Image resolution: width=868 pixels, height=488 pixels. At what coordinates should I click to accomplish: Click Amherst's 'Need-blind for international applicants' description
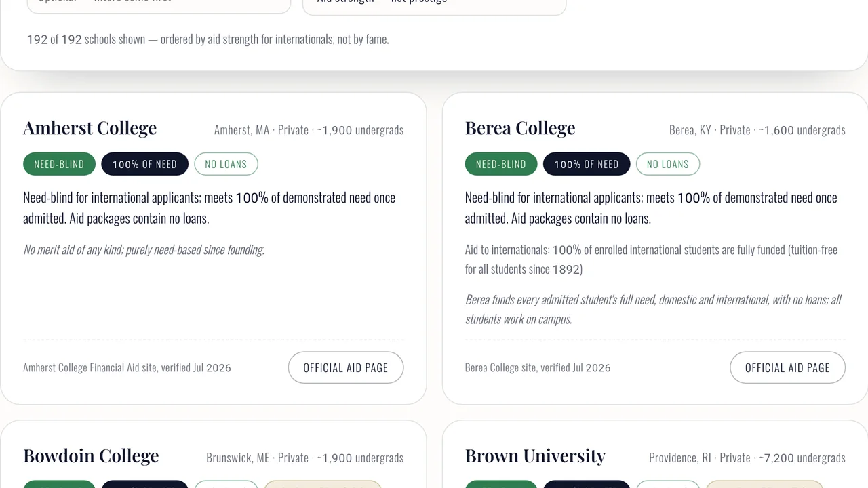pos(210,207)
